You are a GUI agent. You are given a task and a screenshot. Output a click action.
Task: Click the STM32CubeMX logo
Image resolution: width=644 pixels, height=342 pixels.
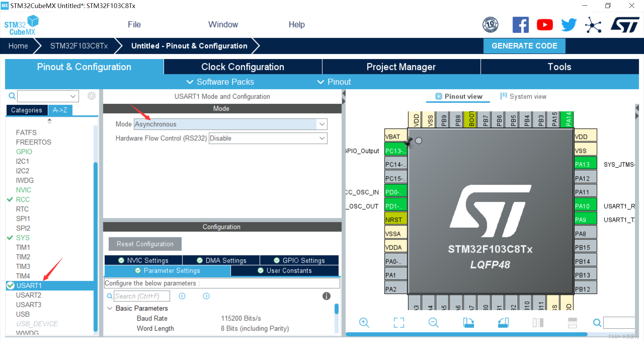[21, 25]
